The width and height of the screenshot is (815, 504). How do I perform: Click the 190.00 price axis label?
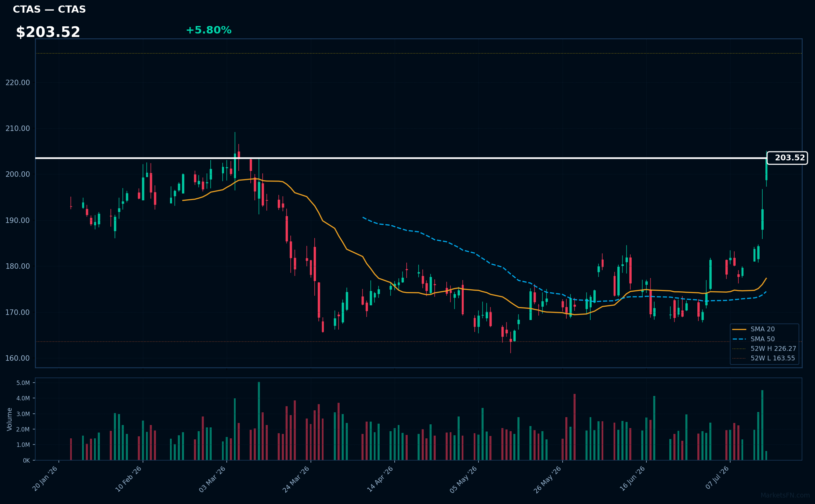[18, 220]
